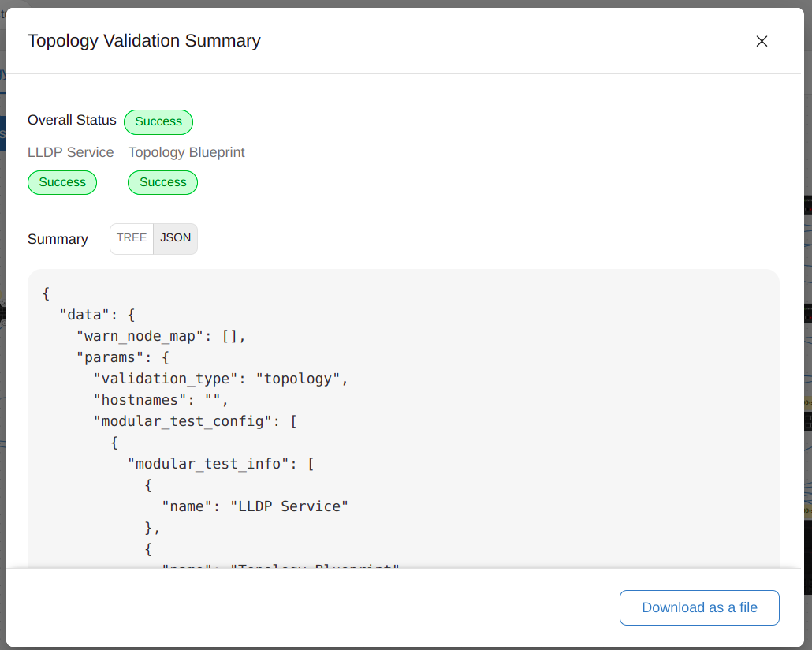Click the Topology Validation Summary title

point(144,41)
